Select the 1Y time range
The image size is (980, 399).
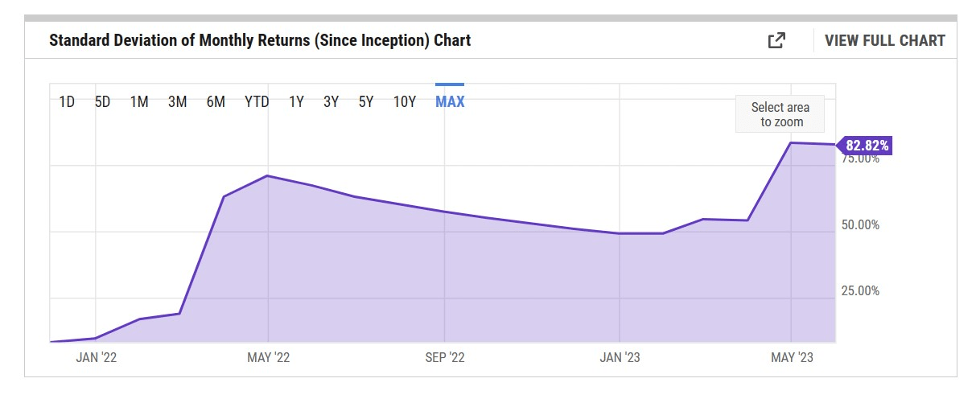point(296,102)
